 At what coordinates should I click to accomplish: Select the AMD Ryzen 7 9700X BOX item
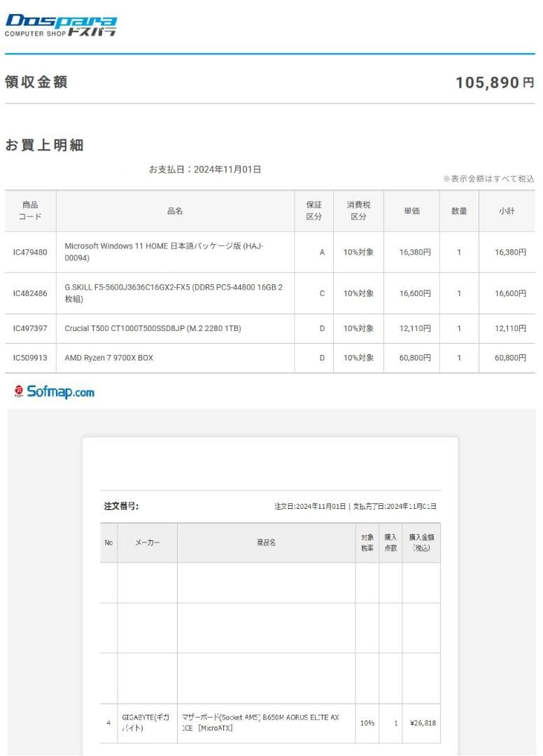(x=109, y=358)
